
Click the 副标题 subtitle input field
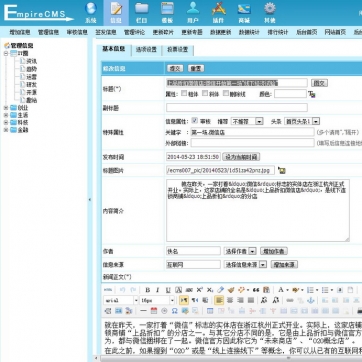(237, 108)
